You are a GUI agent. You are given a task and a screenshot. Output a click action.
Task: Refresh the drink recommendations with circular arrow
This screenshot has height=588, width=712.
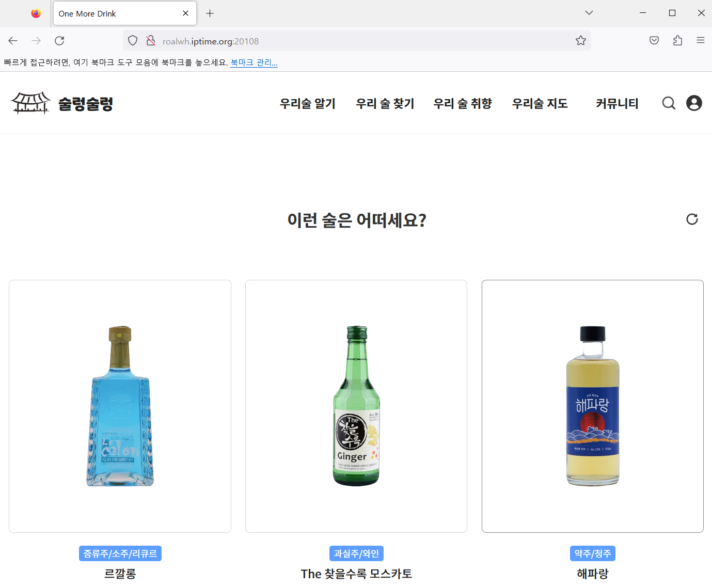(x=692, y=219)
